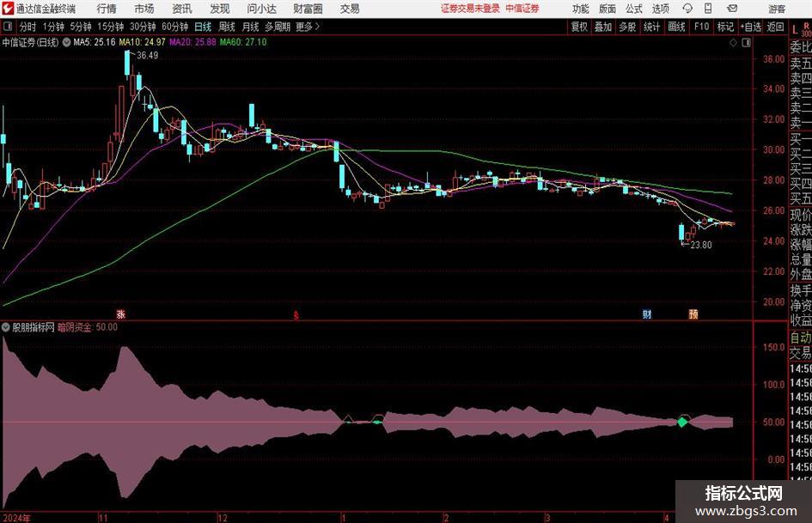
Task: Open the mobile phone icon in title bar
Action: (708, 9)
